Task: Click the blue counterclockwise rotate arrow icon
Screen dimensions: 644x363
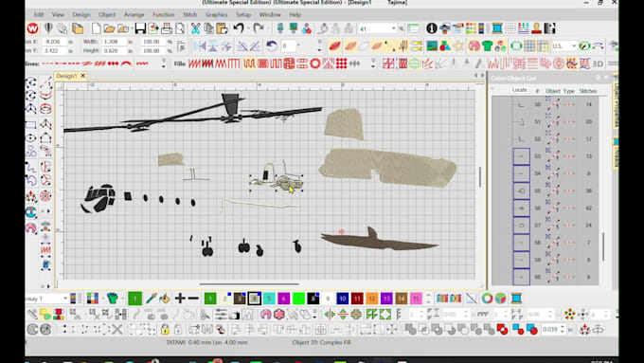Action: point(271,45)
